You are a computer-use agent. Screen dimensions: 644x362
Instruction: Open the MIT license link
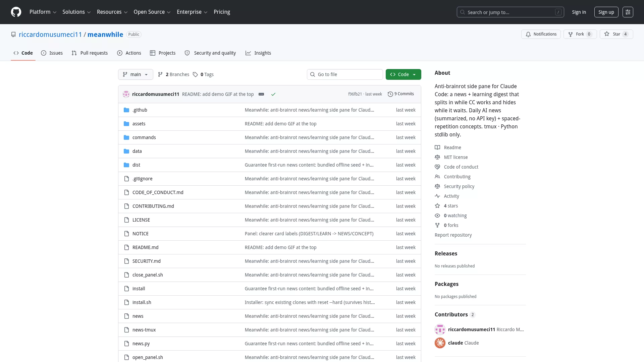[451, 157]
